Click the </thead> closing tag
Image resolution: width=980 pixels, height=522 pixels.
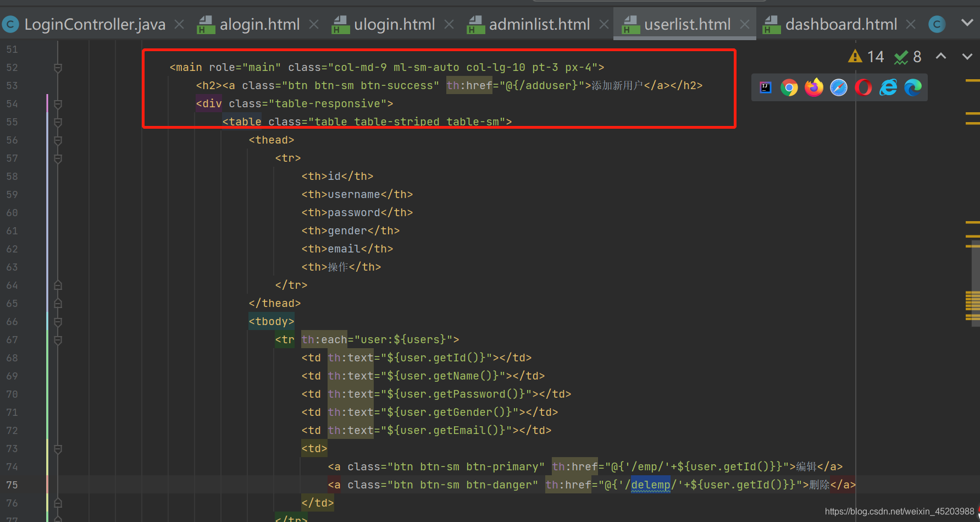275,303
